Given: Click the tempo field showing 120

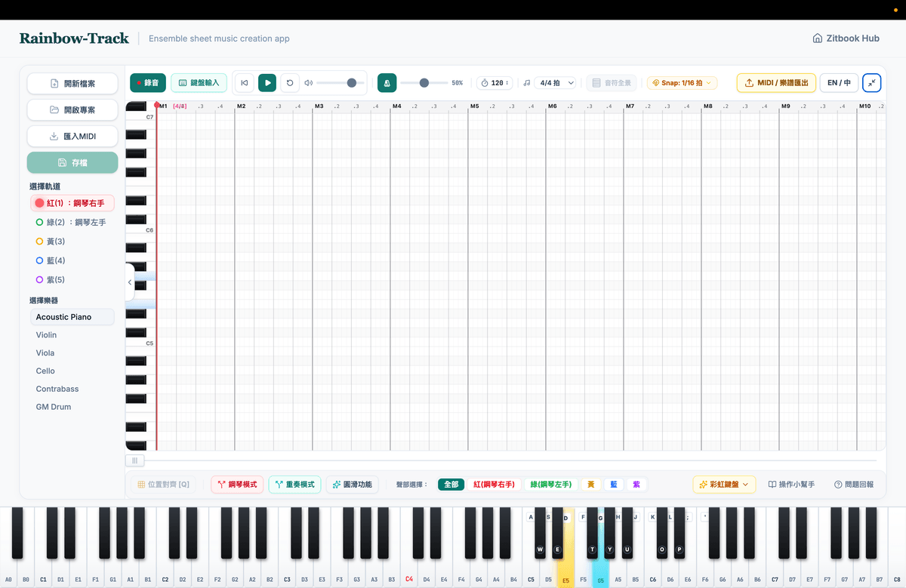Looking at the screenshot, I should tap(495, 83).
